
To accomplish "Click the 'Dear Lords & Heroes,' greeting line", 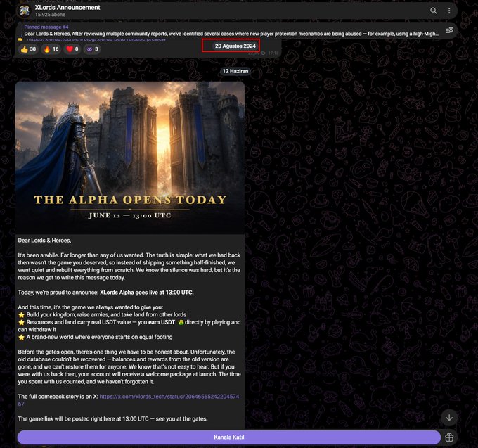I will pyautogui.click(x=44, y=241).
